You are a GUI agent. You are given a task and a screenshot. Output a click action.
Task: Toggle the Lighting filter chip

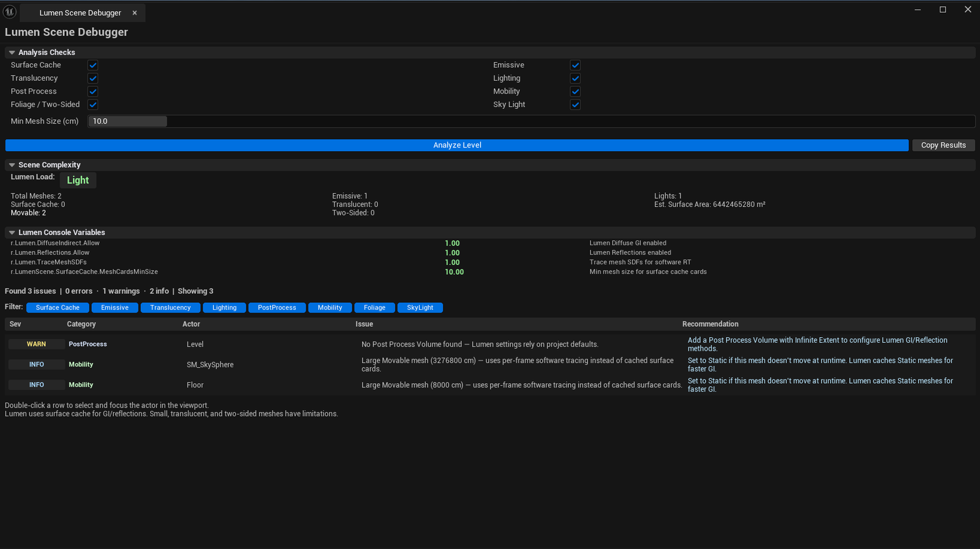coord(224,308)
